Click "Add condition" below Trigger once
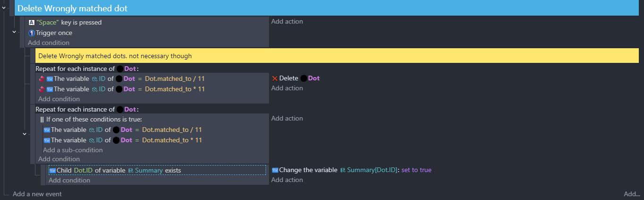644x200 pixels. (48, 43)
